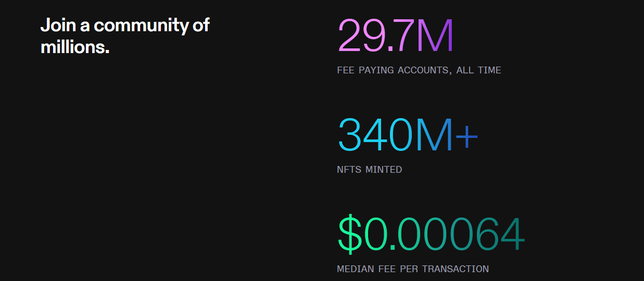Image resolution: width=644 pixels, height=281 pixels.
Task: Click the purple letter M in 29.7M
Action: pyautogui.click(x=435, y=36)
